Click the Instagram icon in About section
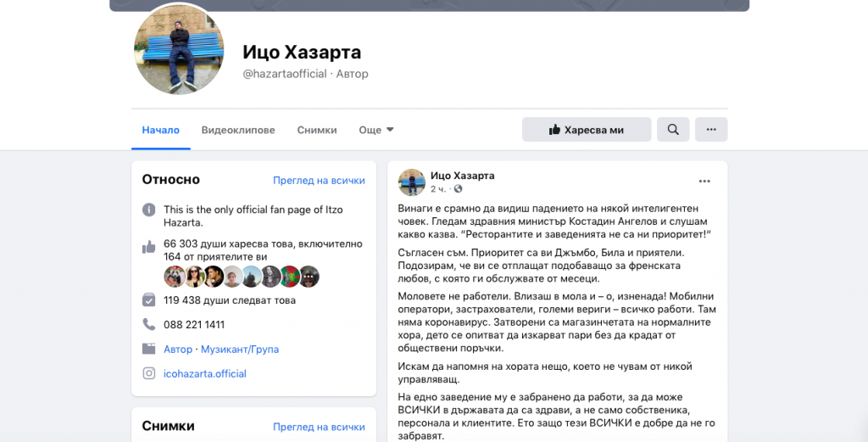This screenshot has height=442, width=868. click(148, 373)
